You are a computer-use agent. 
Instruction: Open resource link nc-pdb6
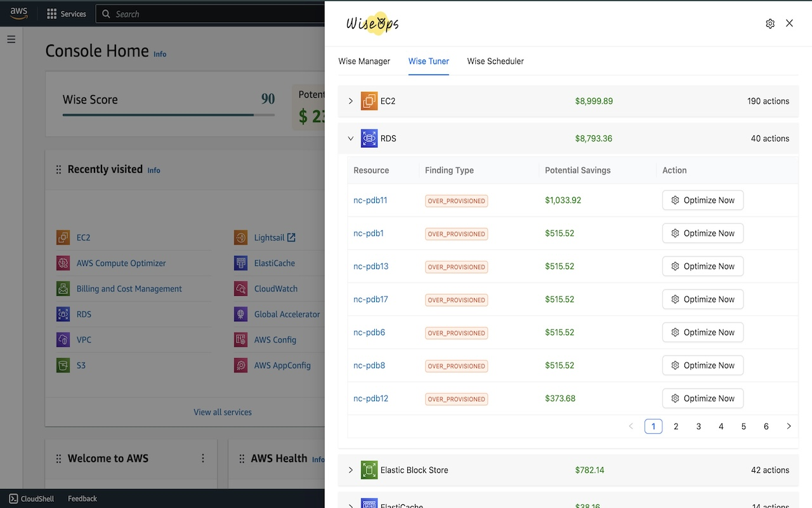pos(369,332)
